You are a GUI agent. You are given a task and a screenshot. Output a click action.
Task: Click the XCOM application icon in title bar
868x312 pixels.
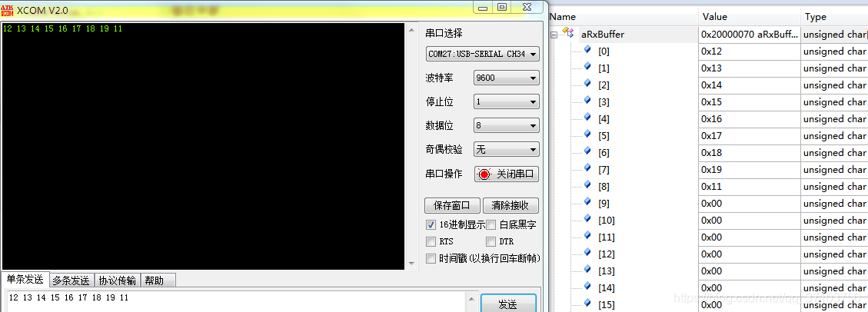(x=8, y=9)
